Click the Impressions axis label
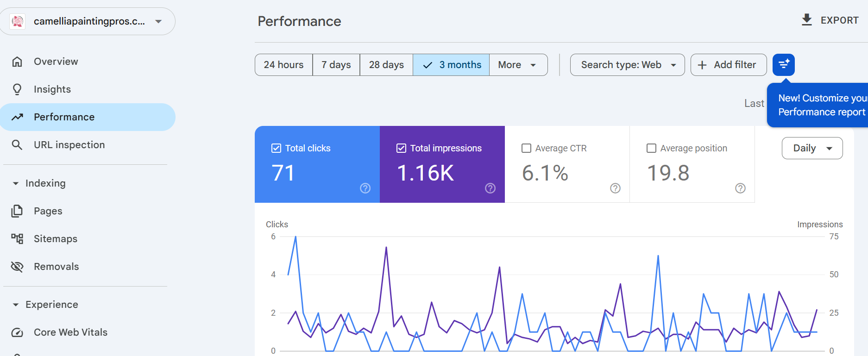Image resolution: width=868 pixels, height=356 pixels. pos(820,225)
